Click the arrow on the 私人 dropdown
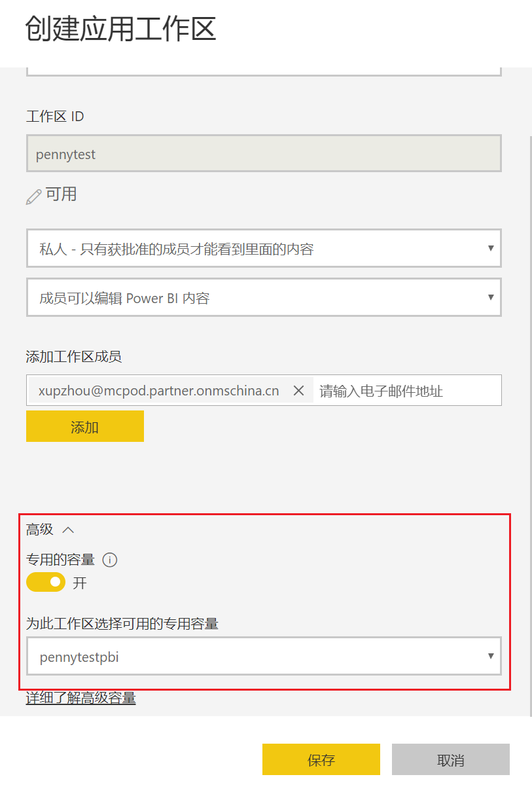This screenshot has height=798, width=532. tap(491, 248)
